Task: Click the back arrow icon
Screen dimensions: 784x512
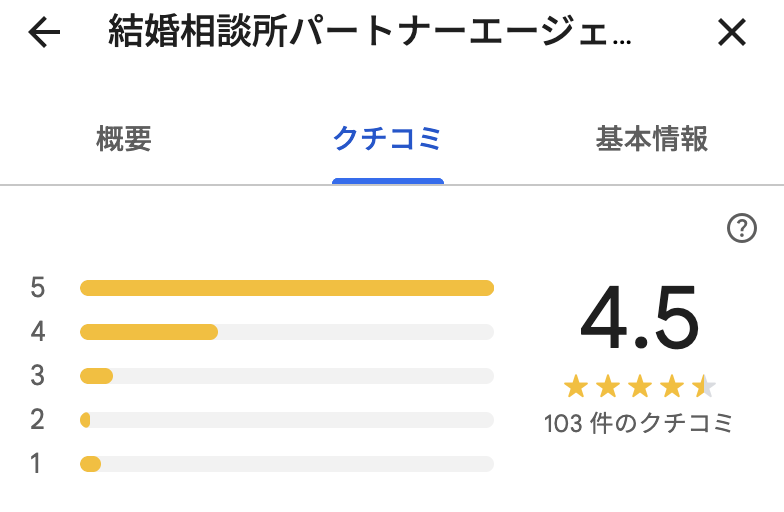Action: [x=44, y=34]
